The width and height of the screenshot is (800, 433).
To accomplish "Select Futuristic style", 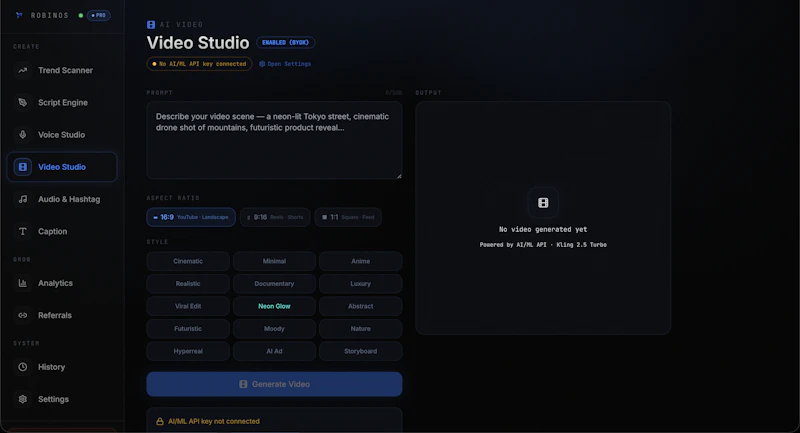I will click(188, 328).
